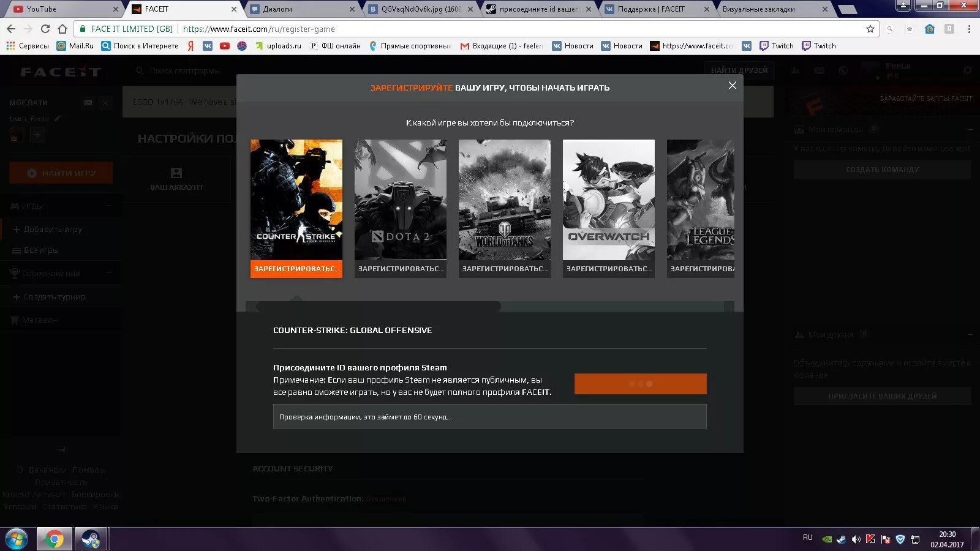Close the YouTube tab
This screenshot has height=551, width=980.
coord(116,9)
